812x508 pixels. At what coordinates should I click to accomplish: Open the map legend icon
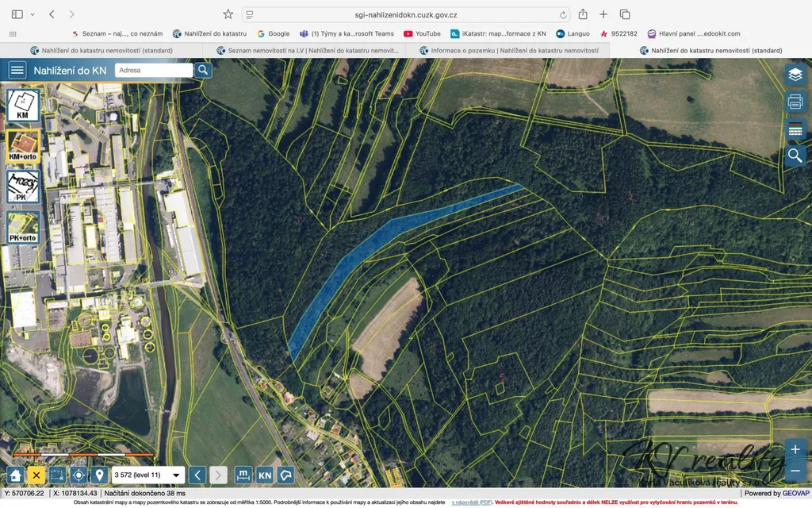(795, 129)
